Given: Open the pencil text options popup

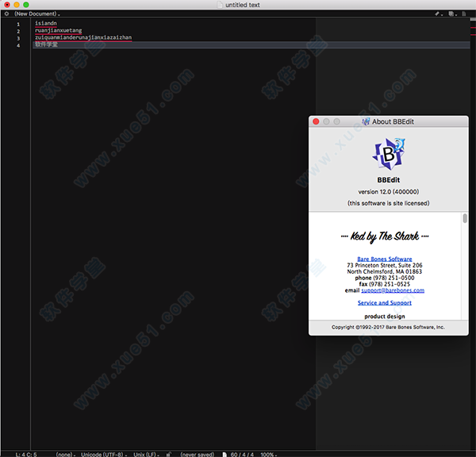Looking at the screenshot, I should [439, 13].
